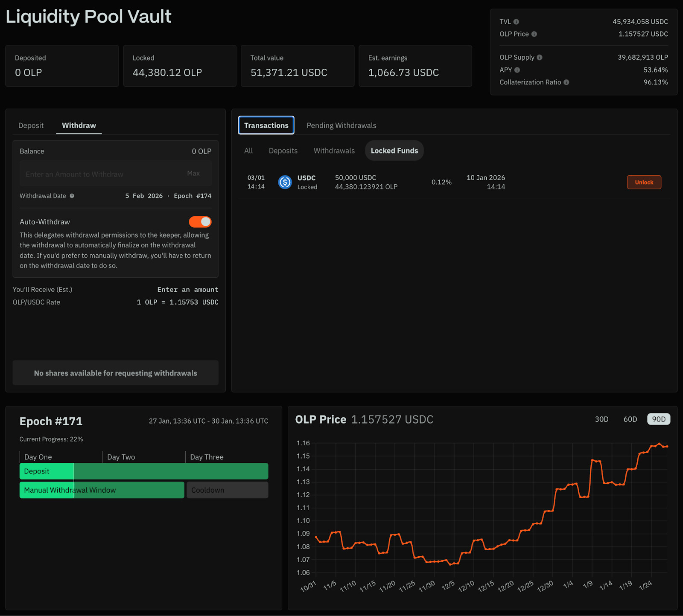Show All transactions filter
The width and height of the screenshot is (683, 616).
248,151
